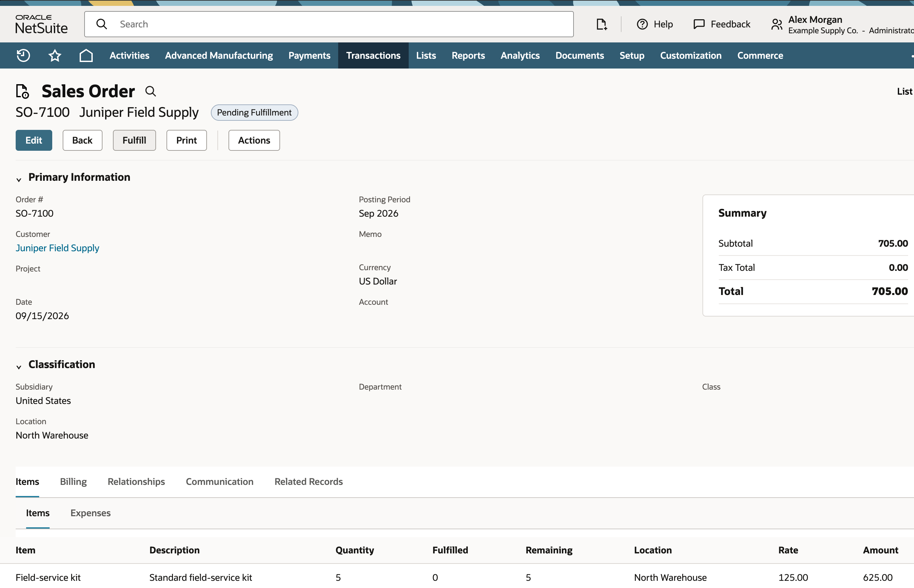914x588 pixels.
Task: Collapse the Classification section
Action: pos(19,367)
